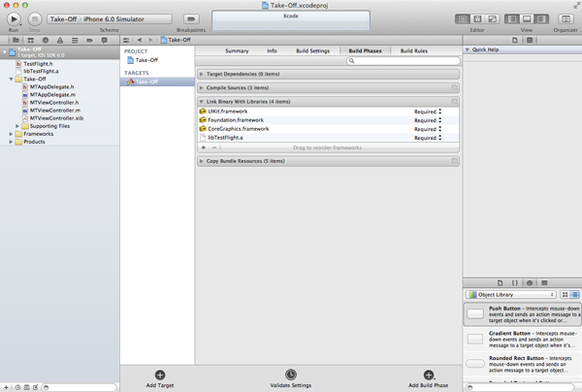Select MTViewController.xib in navigator
The height and width of the screenshot is (392, 582).
click(x=56, y=118)
